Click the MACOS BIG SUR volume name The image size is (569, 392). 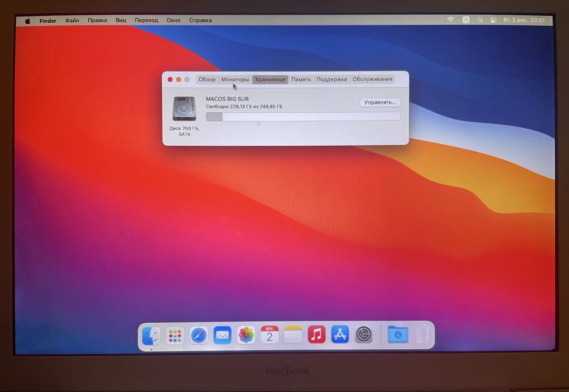point(227,99)
